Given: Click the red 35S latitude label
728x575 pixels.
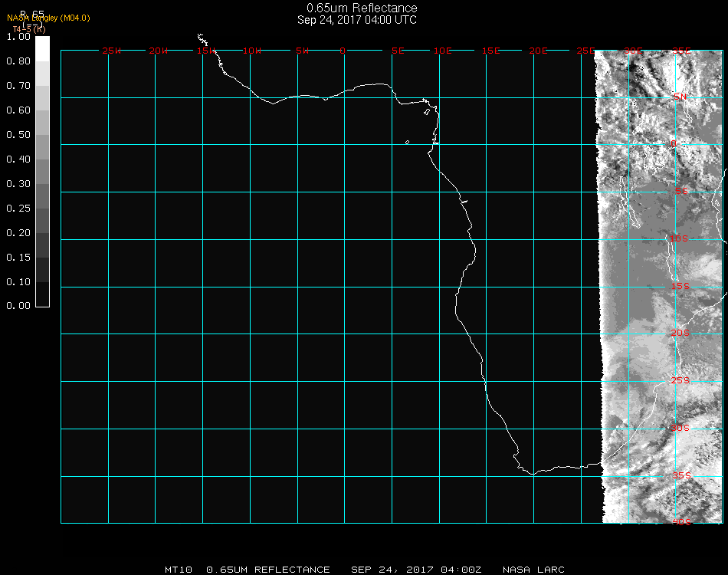Looking at the screenshot, I should pyautogui.click(x=680, y=475).
